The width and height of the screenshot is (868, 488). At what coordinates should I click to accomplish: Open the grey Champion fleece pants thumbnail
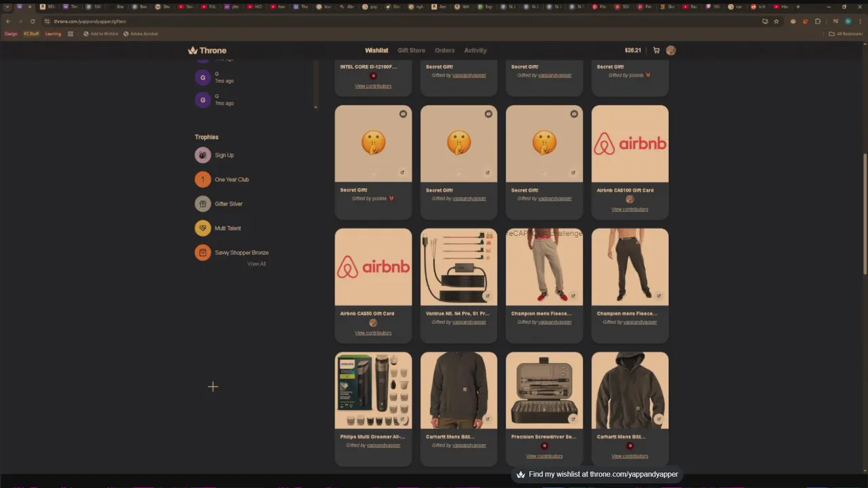[544, 267]
